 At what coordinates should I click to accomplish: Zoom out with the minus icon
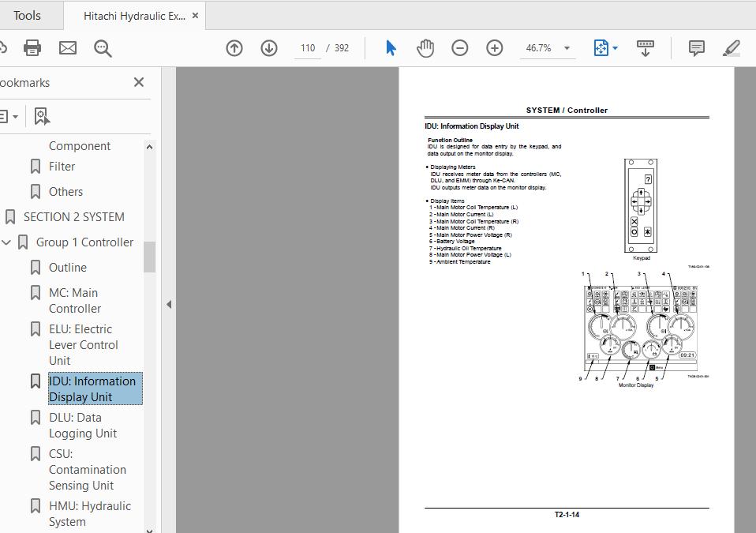pyautogui.click(x=459, y=47)
